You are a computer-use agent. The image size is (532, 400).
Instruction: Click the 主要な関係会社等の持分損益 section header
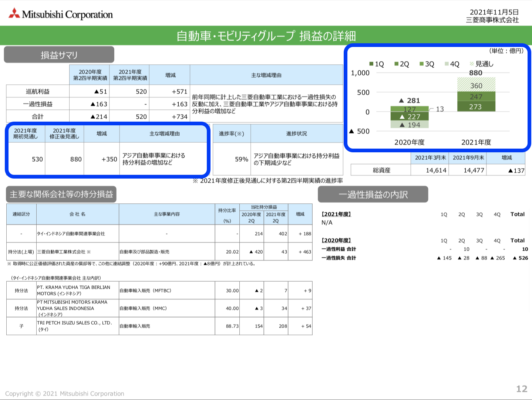tap(61, 194)
